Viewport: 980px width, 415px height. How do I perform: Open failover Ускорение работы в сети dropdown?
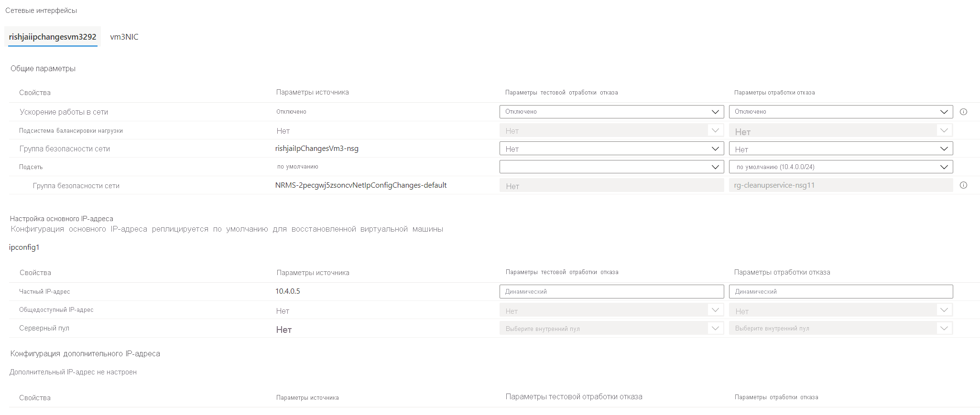pyautogui.click(x=841, y=112)
